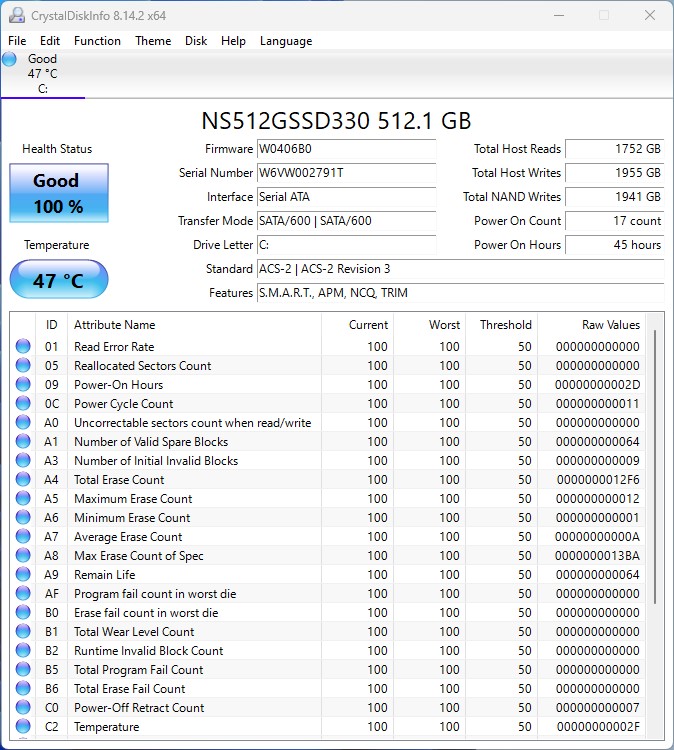
Task: Click Total Host Writes value 1955 GB
Action: [x=615, y=173]
